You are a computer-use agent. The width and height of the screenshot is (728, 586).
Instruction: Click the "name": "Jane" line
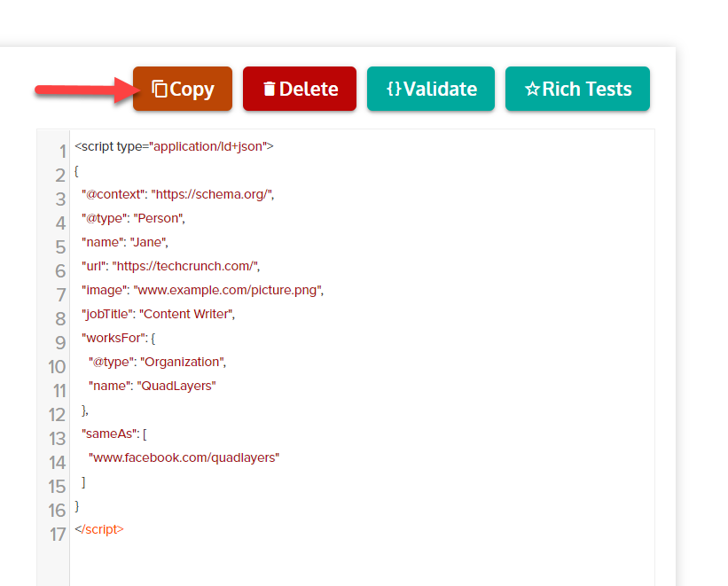tap(124, 242)
